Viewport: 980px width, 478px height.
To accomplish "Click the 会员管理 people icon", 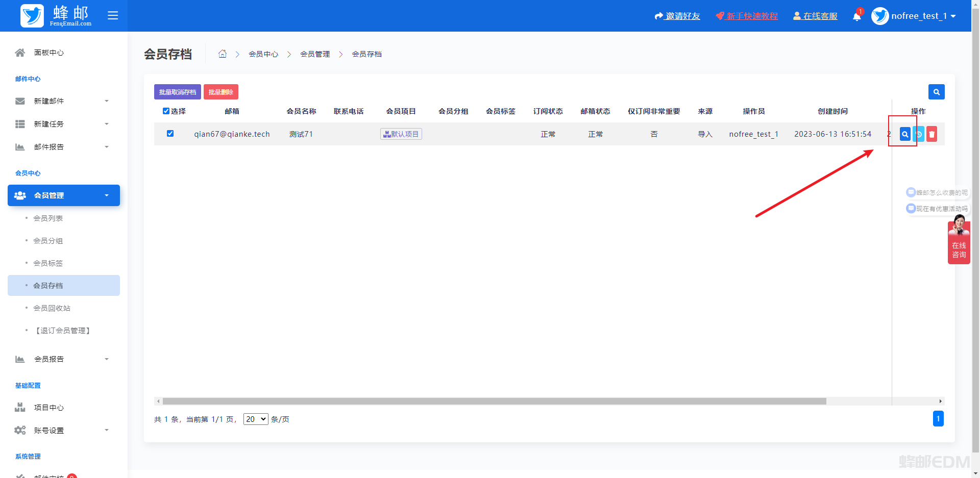I will click(20, 195).
